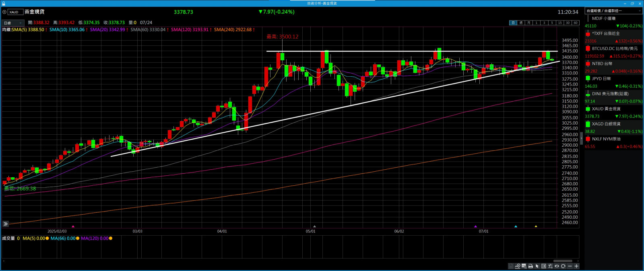Click the refresh chart icon
644x271 pixels.
pos(563,266)
